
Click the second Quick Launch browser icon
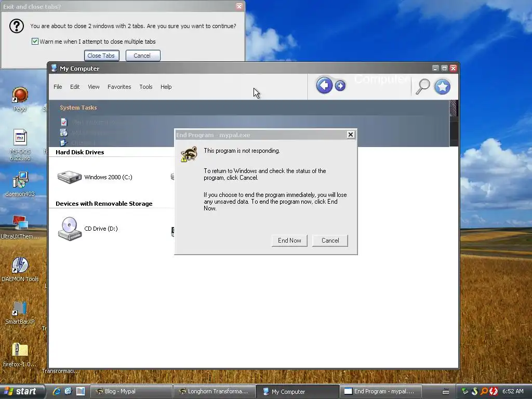click(68, 391)
